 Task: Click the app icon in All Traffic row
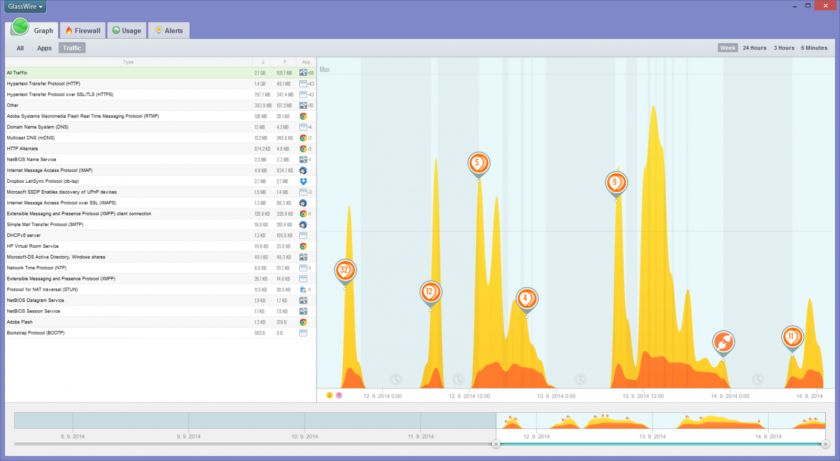[303, 73]
